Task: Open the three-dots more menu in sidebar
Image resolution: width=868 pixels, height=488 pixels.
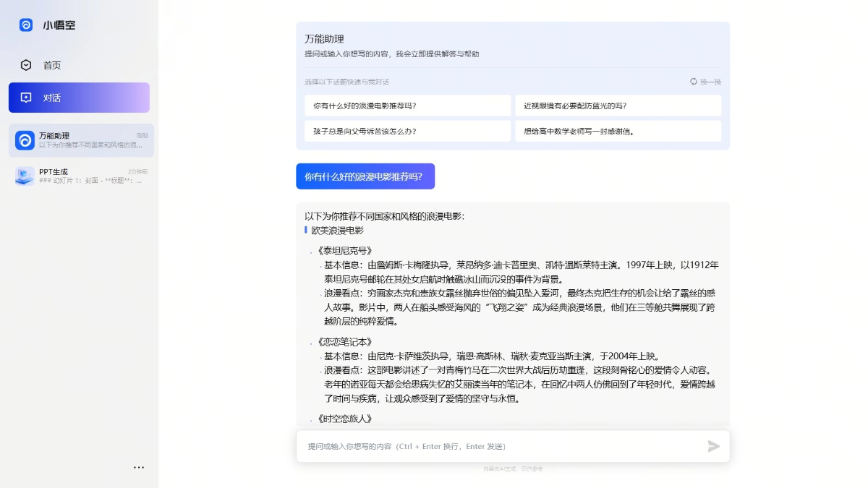Action: coord(139,468)
